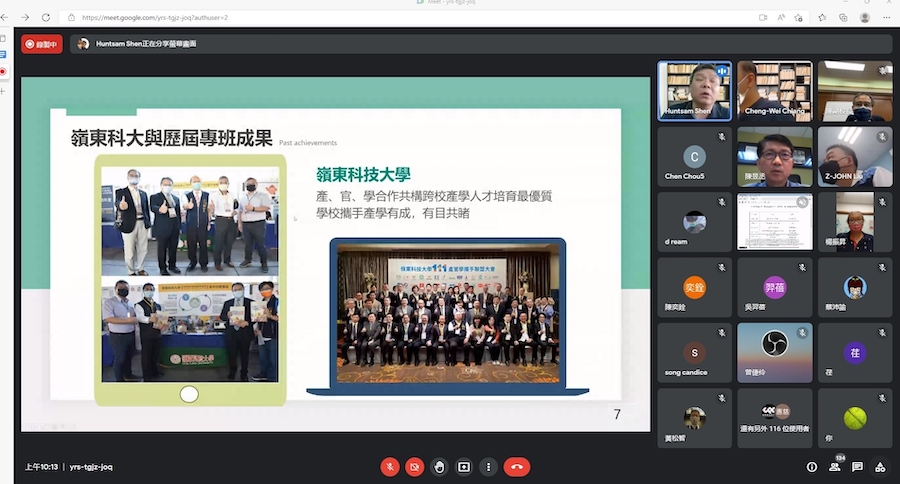Open the browser settings ellipsis menu

(887, 18)
